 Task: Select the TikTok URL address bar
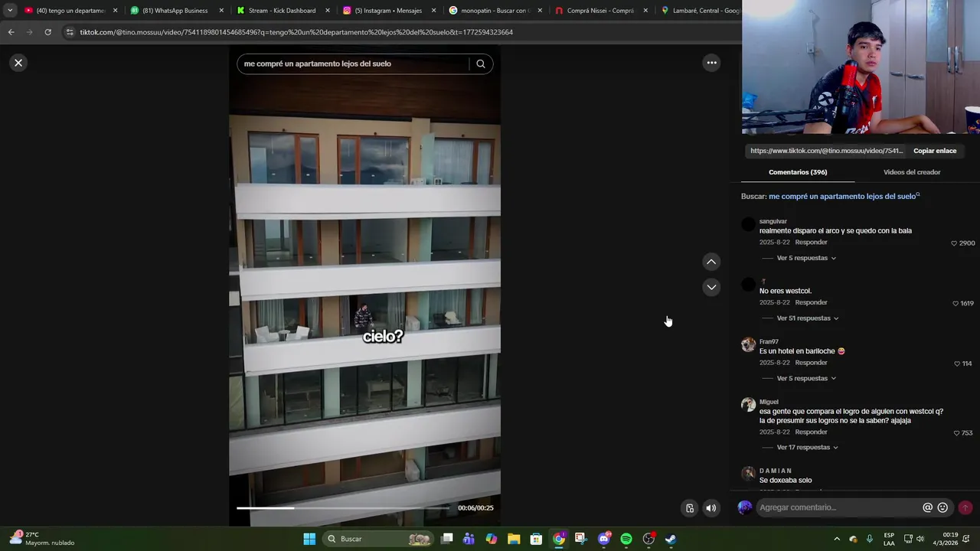point(296,32)
